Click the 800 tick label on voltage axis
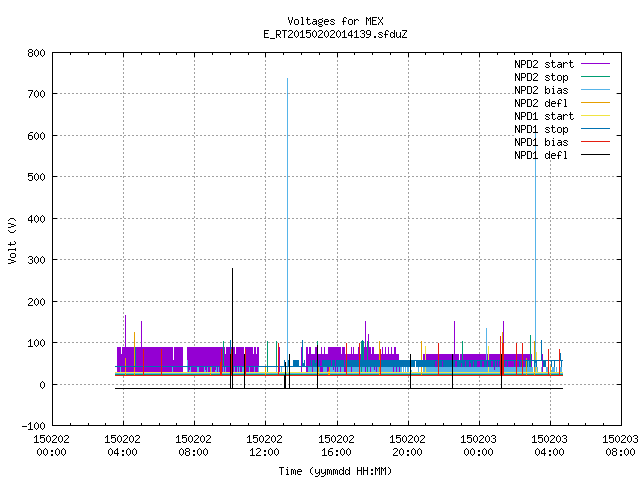Viewport: 640px width, 480px height. pos(36,53)
